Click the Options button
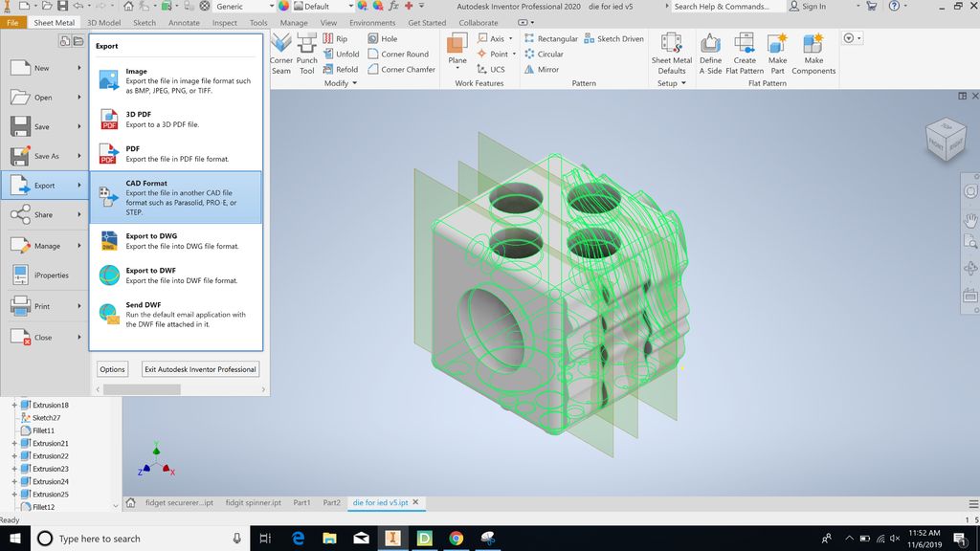Viewport: 980px width, 551px height. coord(113,369)
